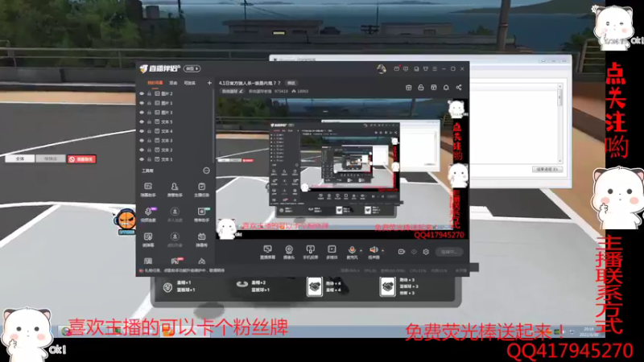Click the padlock icon above preview
The height and width of the screenshot is (362, 644).
(x=420, y=88)
